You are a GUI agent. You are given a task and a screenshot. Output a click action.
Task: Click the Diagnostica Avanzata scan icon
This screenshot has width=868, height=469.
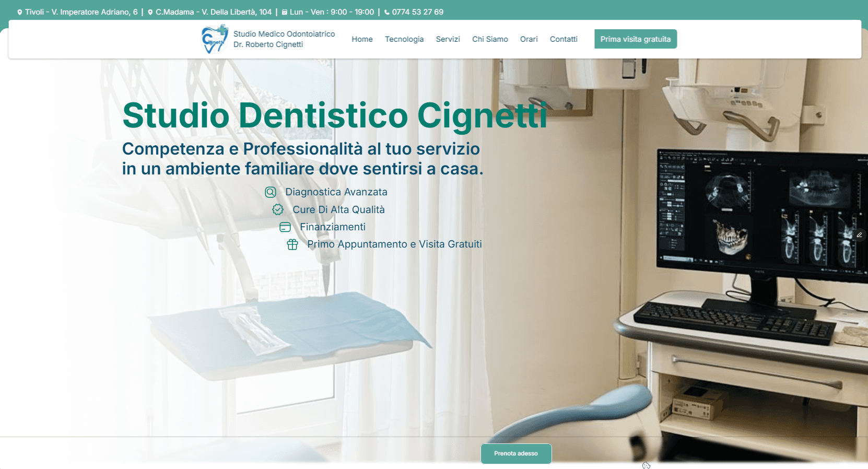pos(271,192)
